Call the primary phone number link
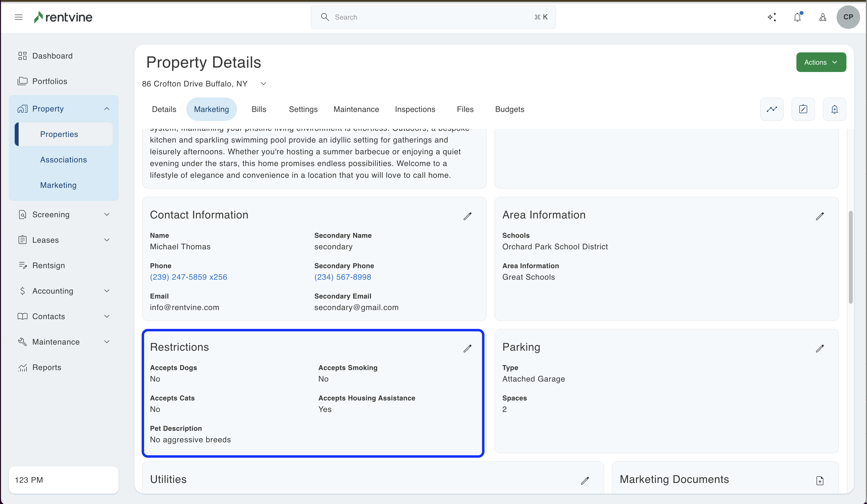Viewport: 867px width, 504px height. click(x=188, y=277)
